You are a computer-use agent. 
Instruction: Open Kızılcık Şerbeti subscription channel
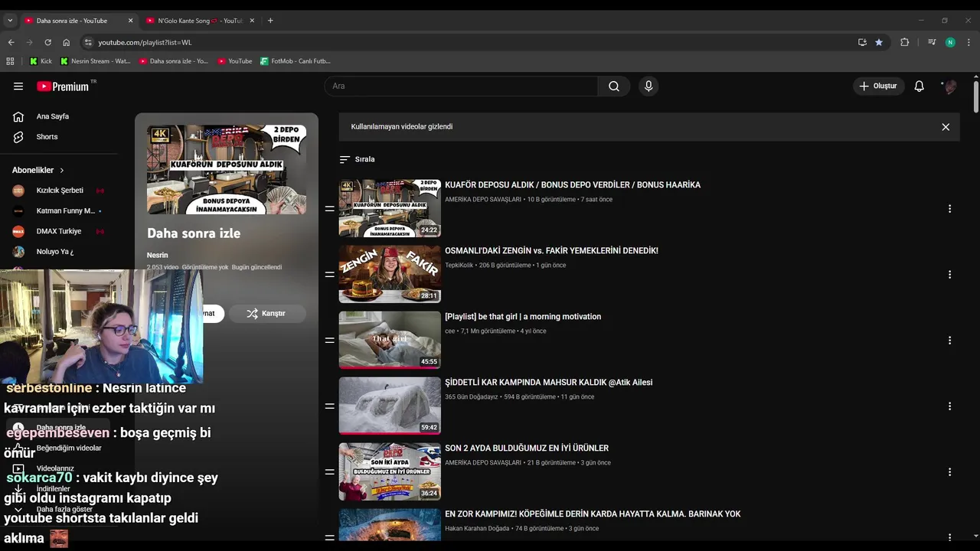pyautogui.click(x=60, y=191)
